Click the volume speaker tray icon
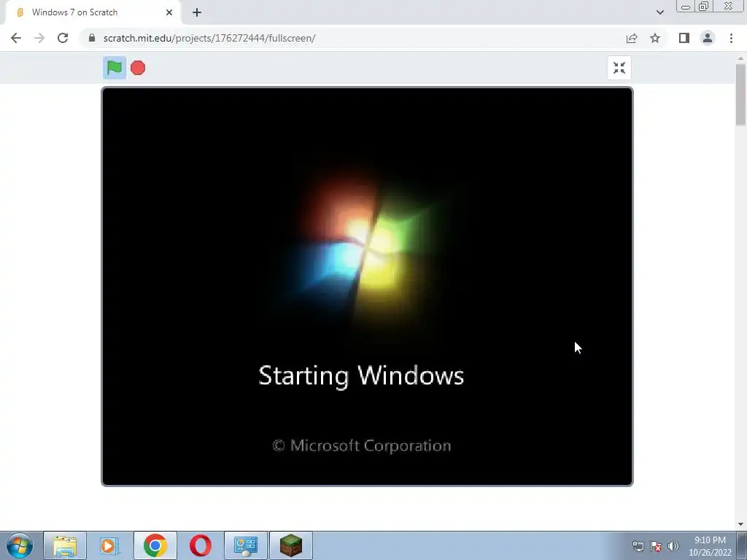 pos(673,546)
